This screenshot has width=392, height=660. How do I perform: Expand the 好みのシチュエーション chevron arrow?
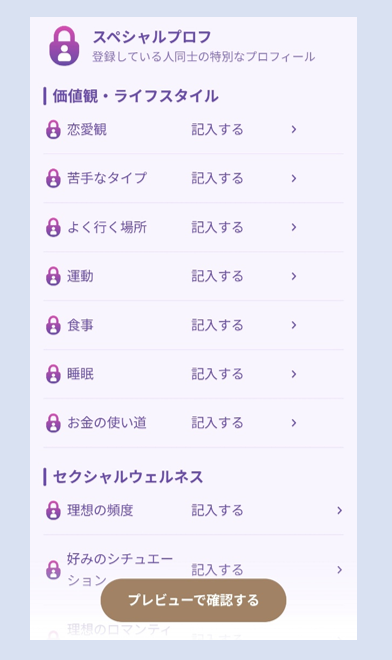[x=339, y=570]
